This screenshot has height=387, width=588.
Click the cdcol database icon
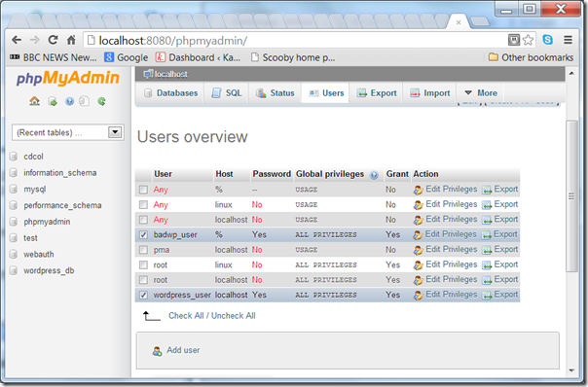pyautogui.click(x=14, y=157)
